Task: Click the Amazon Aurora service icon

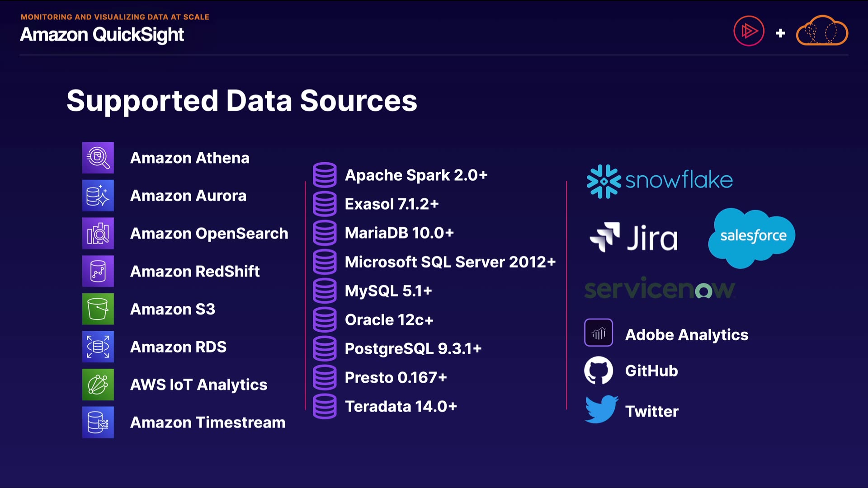Action: (x=98, y=196)
